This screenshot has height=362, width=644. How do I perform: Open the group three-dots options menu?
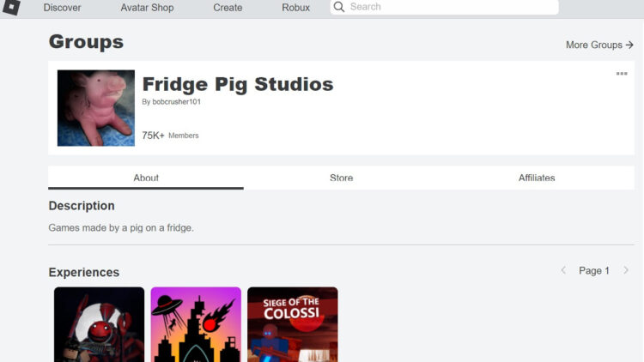(x=622, y=74)
